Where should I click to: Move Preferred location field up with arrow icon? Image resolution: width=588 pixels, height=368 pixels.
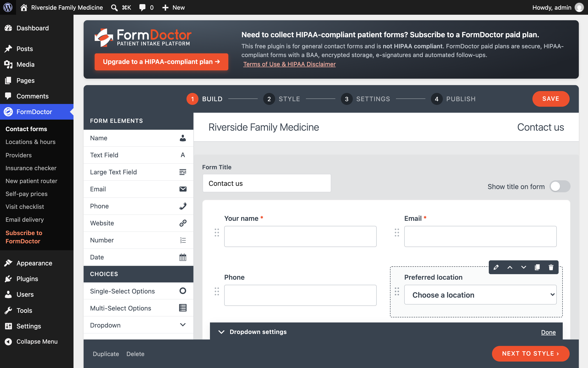pos(510,267)
